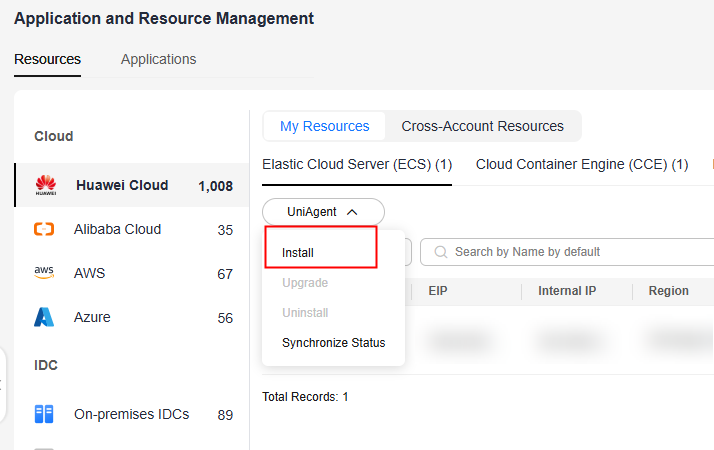The height and width of the screenshot is (450, 714).
Task: Select the On-premises IDCs row
Action: coord(132,414)
